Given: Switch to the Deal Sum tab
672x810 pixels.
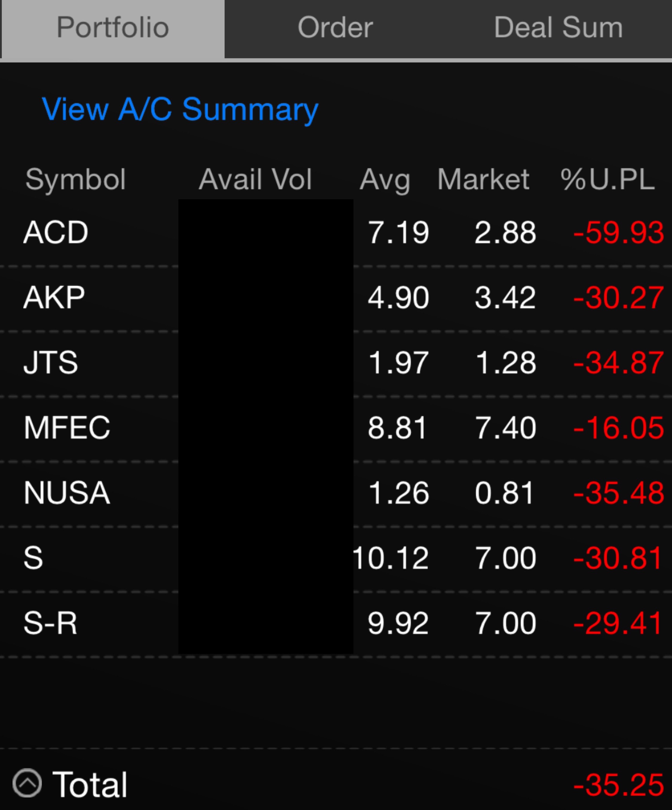Looking at the screenshot, I should click(x=558, y=28).
